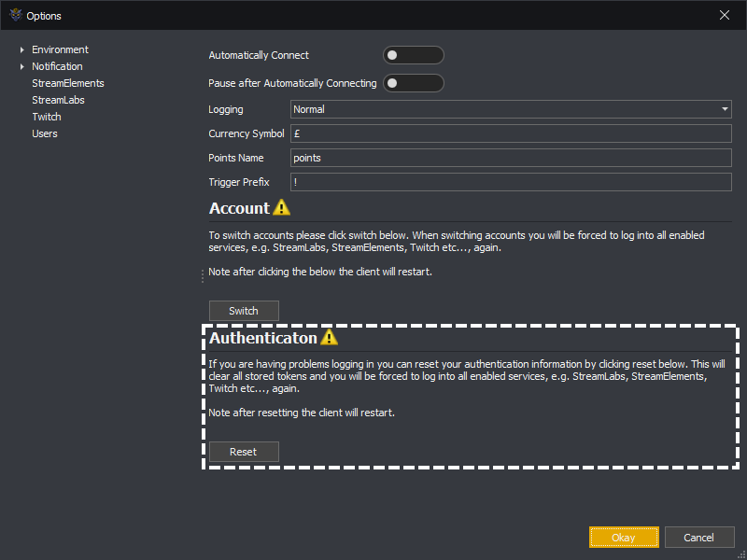The image size is (747, 560).
Task: Click the Switch account button
Action: (x=244, y=311)
